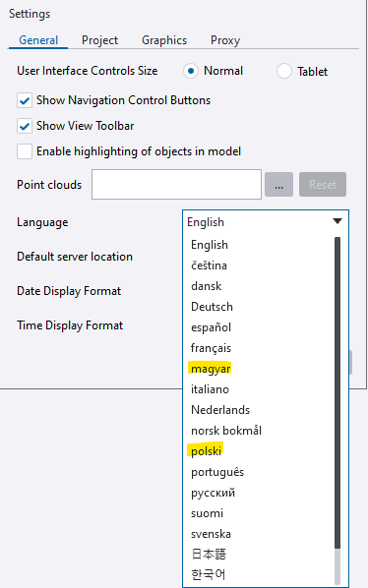
Task: Select Tablet controls size radio button
Action: tap(284, 71)
